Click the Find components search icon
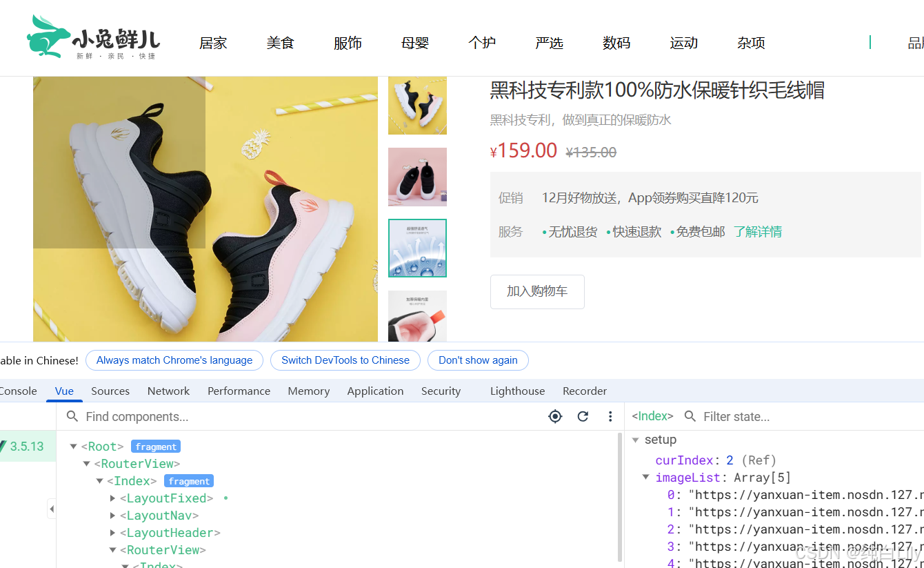Viewport: 924px width, 568px height. click(72, 416)
